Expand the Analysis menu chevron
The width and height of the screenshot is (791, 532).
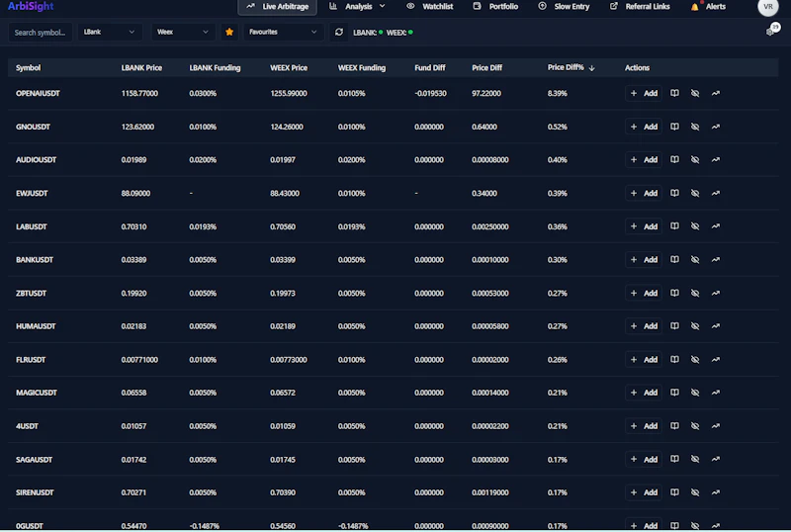[x=383, y=6]
